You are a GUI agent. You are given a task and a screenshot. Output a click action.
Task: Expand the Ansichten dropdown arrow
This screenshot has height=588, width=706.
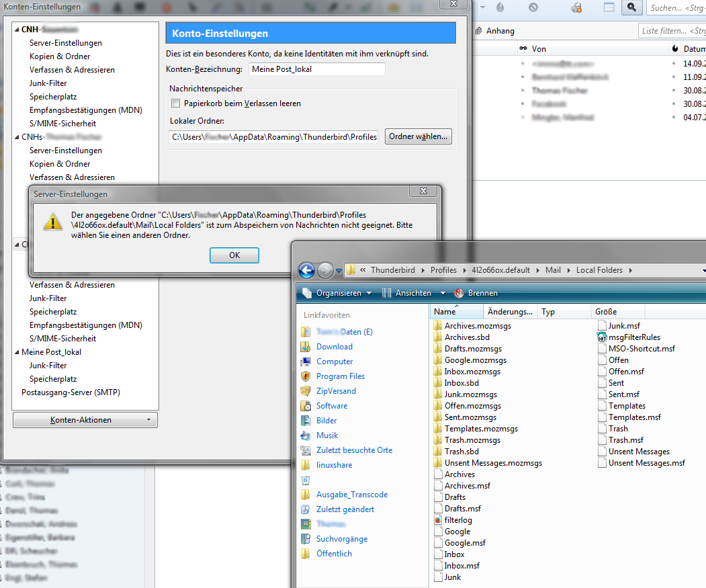click(443, 293)
